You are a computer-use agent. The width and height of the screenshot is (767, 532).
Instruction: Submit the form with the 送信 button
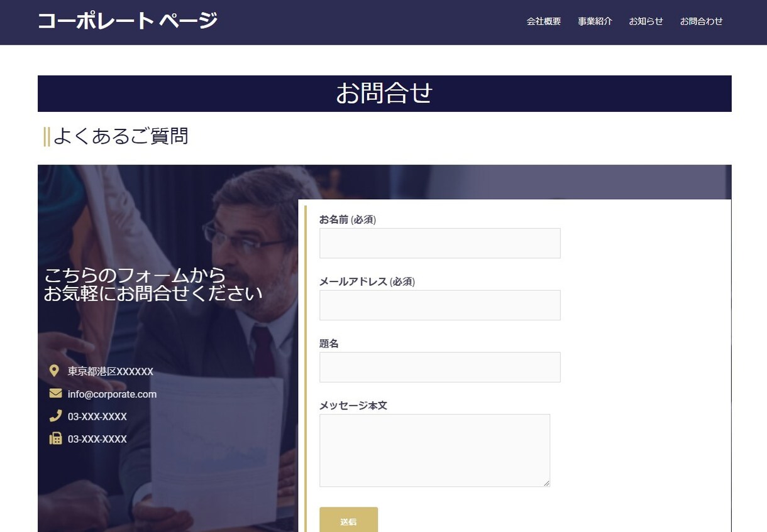click(349, 521)
